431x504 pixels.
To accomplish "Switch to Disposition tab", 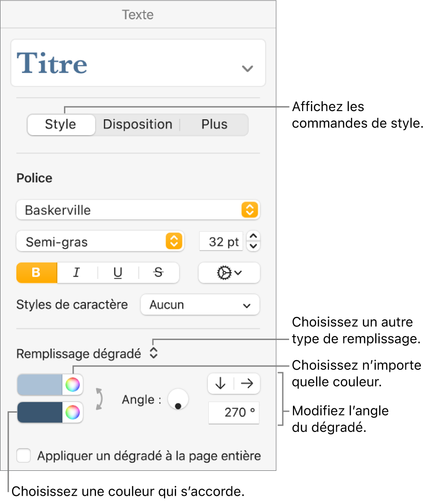I will point(138,124).
